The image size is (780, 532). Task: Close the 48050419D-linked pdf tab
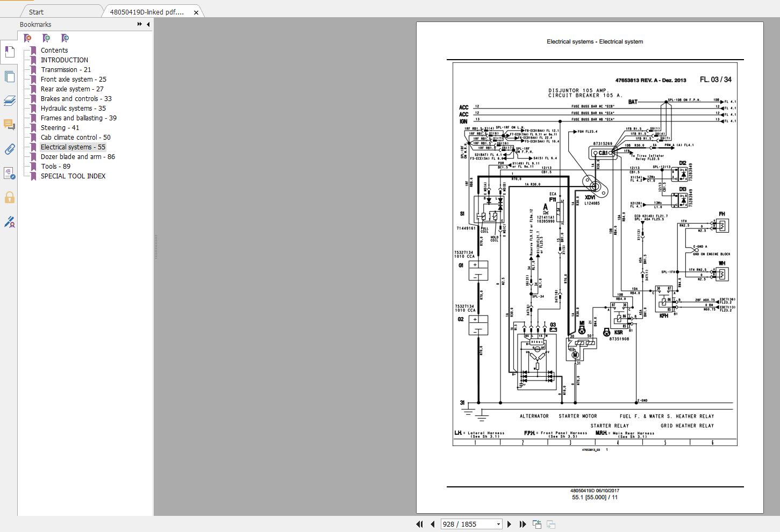[x=196, y=12]
